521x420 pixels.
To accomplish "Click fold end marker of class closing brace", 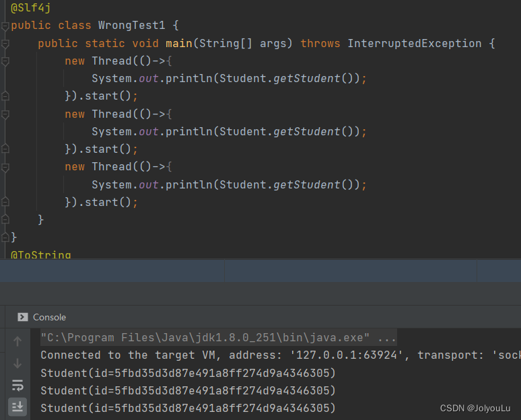I will [x=5, y=237].
